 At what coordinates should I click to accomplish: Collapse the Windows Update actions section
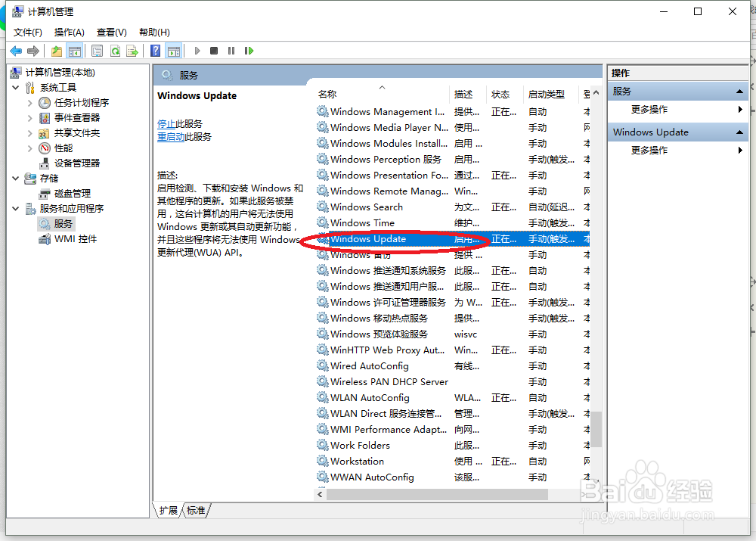[739, 132]
